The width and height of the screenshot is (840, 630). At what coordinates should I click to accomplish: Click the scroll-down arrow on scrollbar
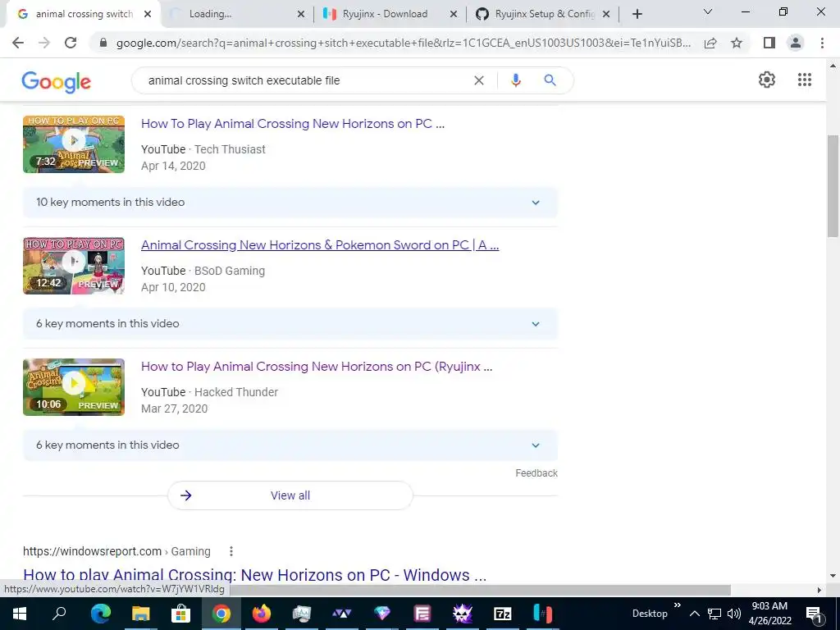tap(833, 576)
